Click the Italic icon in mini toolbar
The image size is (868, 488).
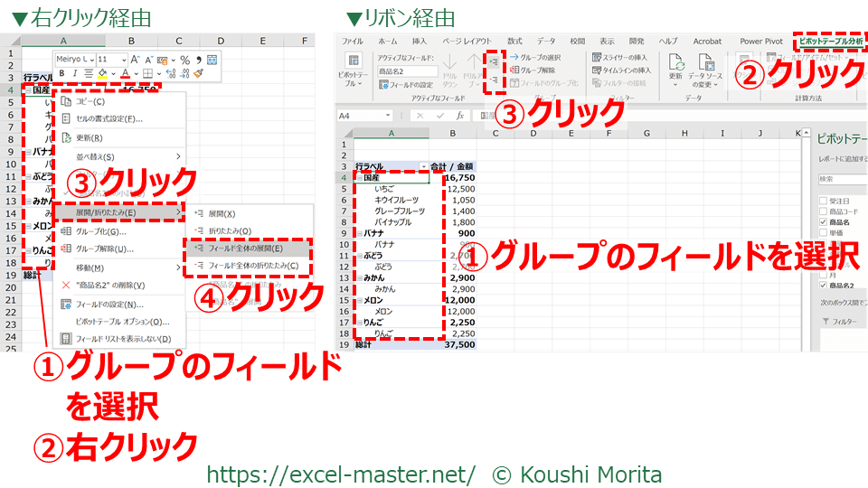tap(75, 74)
